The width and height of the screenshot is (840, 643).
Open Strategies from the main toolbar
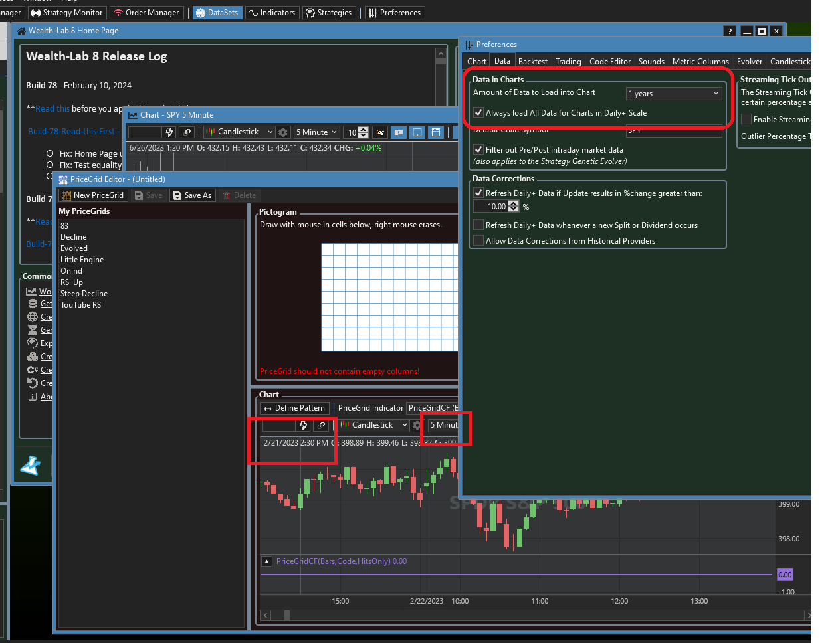pyautogui.click(x=328, y=13)
